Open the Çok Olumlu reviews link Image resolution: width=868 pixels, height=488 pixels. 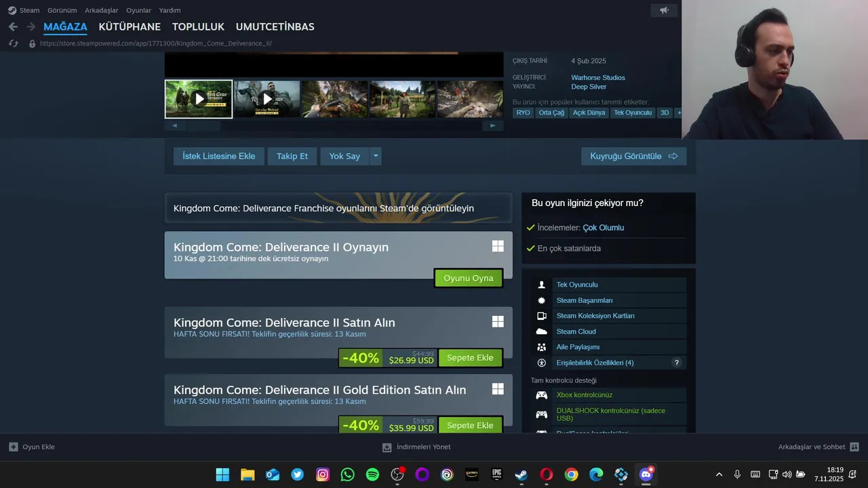coord(603,228)
